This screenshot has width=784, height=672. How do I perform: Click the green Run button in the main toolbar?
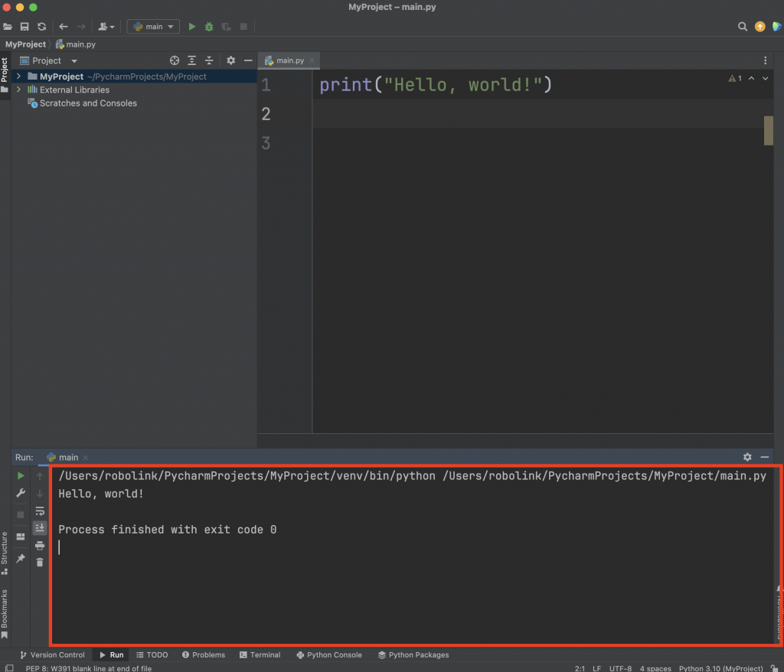[x=192, y=27]
